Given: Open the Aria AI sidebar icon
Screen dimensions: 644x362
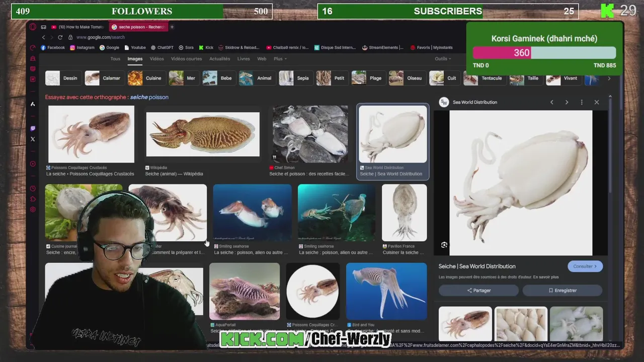Looking at the screenshot, I should point(33,104).
